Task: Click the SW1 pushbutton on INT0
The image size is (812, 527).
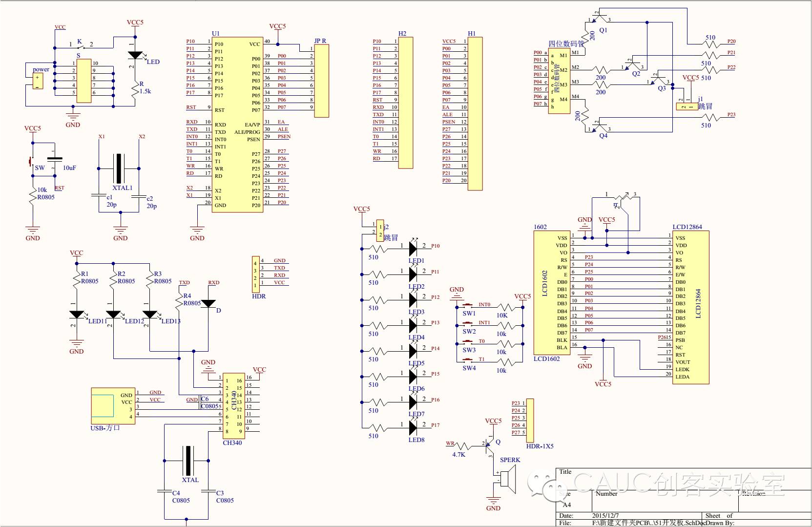Action: tap(468, 306)
